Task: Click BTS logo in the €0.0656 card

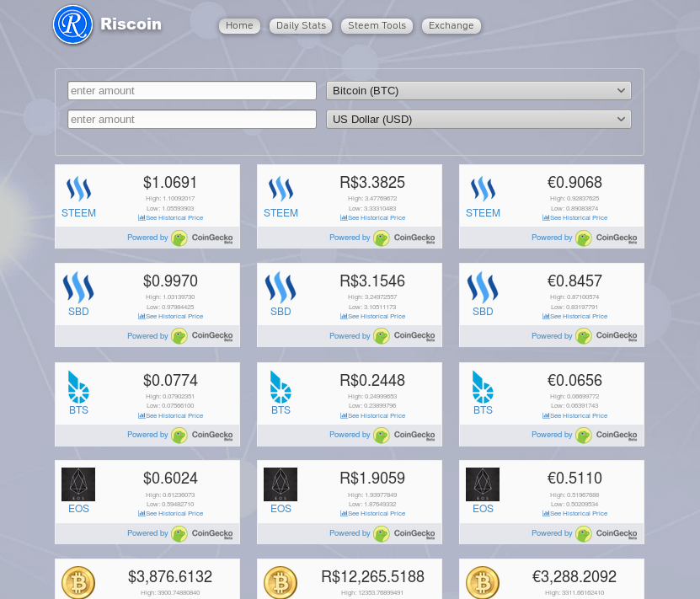Action: pos(483,387)
